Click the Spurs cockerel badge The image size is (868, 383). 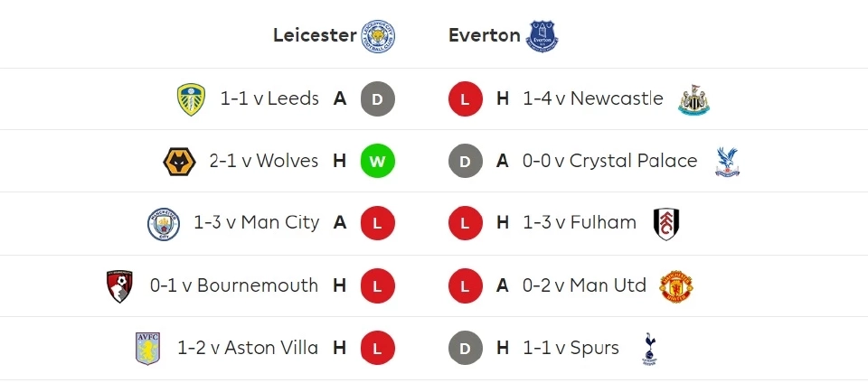[648, 349]
